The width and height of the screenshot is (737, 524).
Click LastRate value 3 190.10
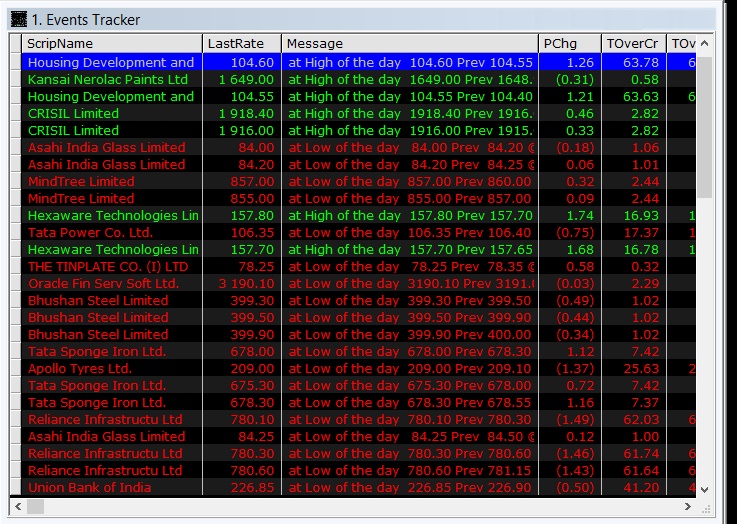(246, 283)
